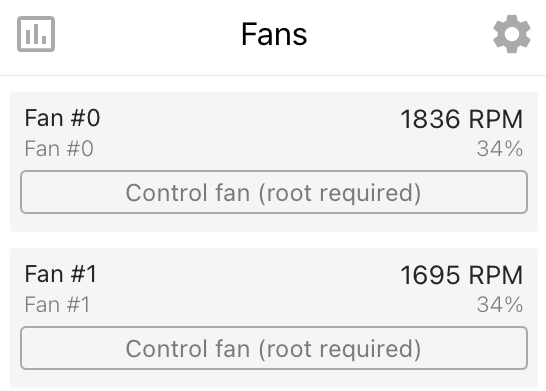Enable root control for the 1836 RPM fan
This screenshot has width=546, height=391.
tap(274, 192)
